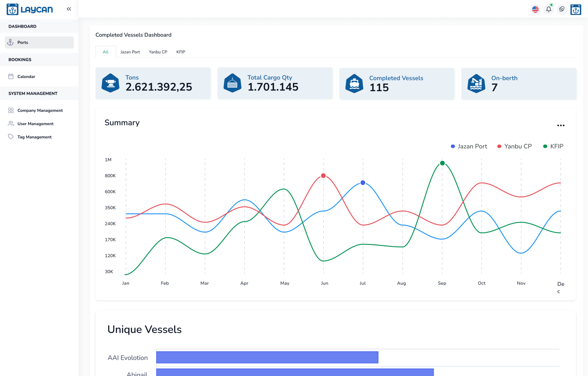Click the theme switcher icon beside bell
Viewport: 588px width, 376px height.
(x=562, y=9)
